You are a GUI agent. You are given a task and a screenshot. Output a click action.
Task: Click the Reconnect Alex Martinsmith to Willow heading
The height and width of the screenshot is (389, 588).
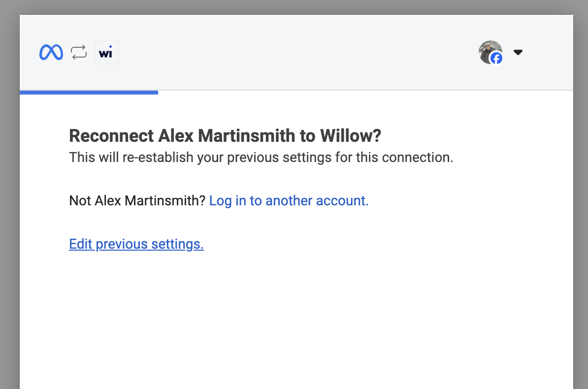click(x=225, y=136)
